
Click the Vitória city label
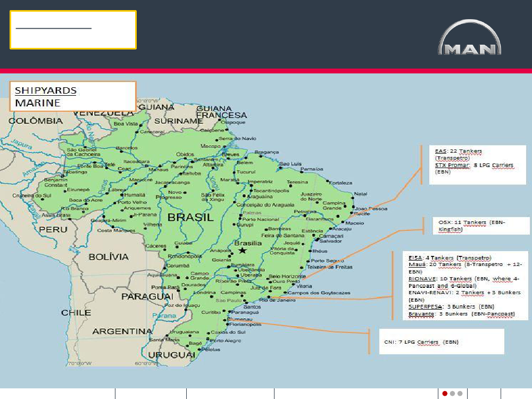304,286
